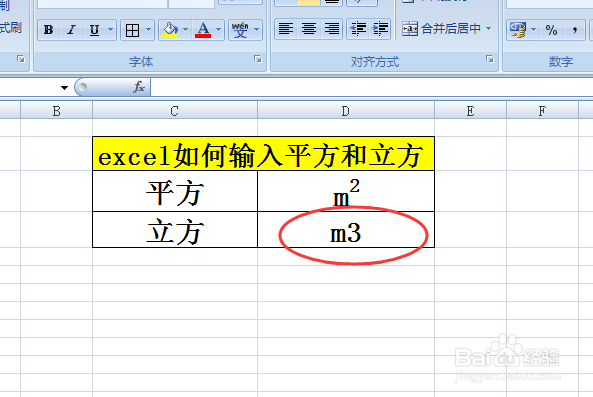
Task: Select the m3 cell
Action: click(346, 230)
